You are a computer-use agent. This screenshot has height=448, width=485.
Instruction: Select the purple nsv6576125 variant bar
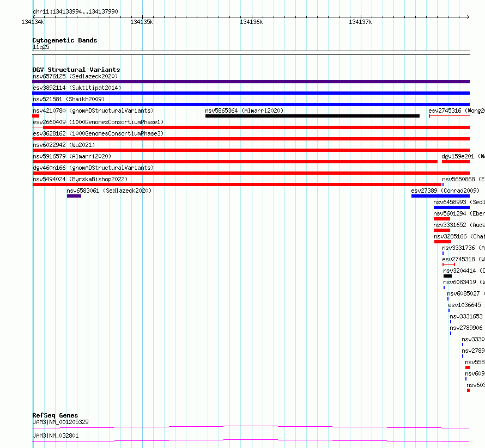251,82
